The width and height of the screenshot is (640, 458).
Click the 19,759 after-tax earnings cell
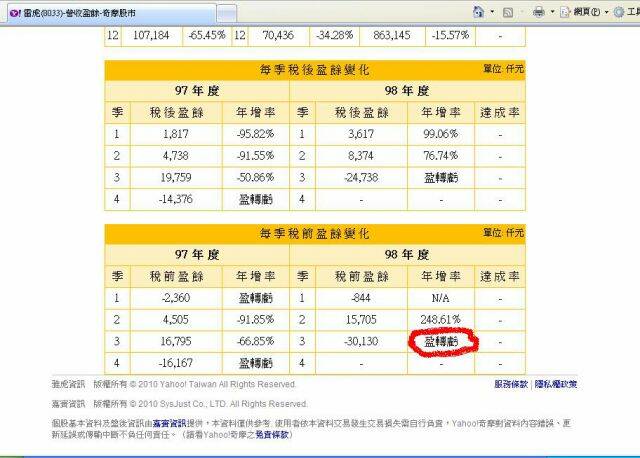point(176,178)
